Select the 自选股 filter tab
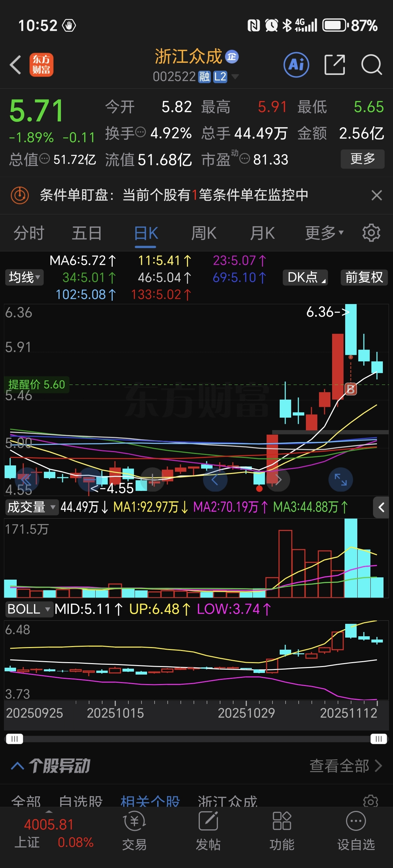 pos(81,801)
